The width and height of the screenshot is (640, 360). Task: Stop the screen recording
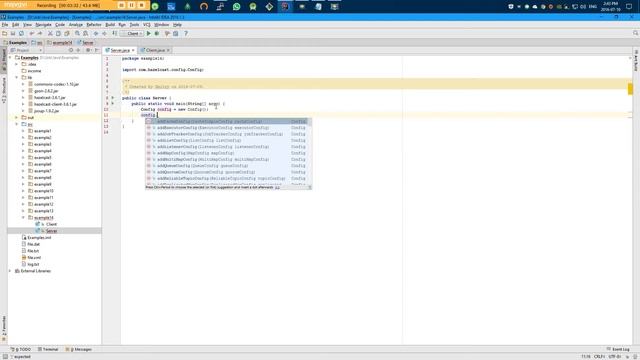tap(142, 5)
